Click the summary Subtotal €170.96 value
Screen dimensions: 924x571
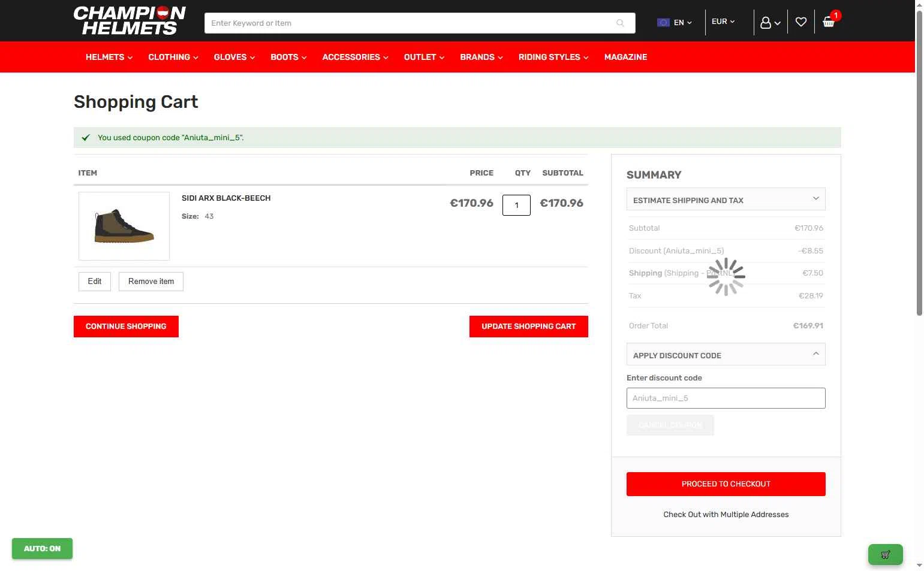click(x=809, y=228)
